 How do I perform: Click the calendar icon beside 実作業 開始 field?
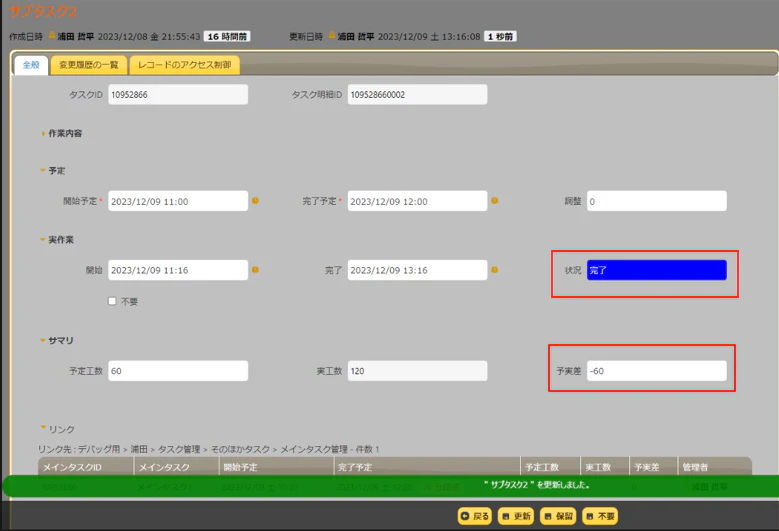pos(255,270)
